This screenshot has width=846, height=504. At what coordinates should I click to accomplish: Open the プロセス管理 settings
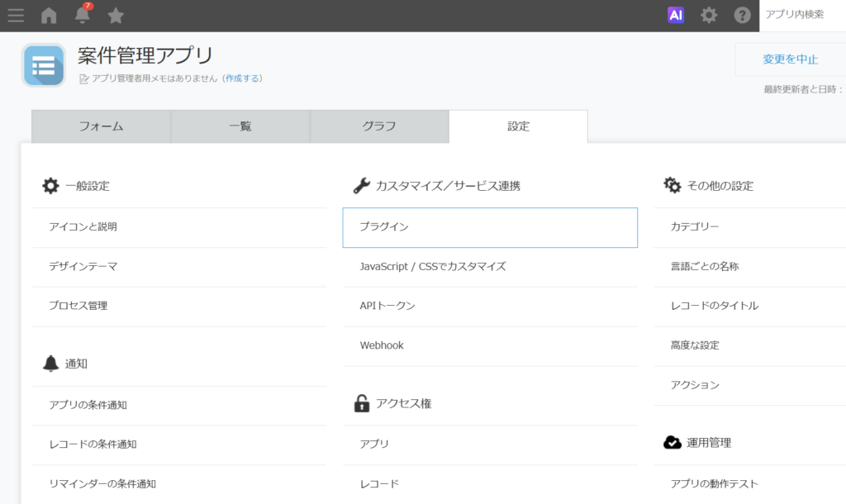coord(78,306)
